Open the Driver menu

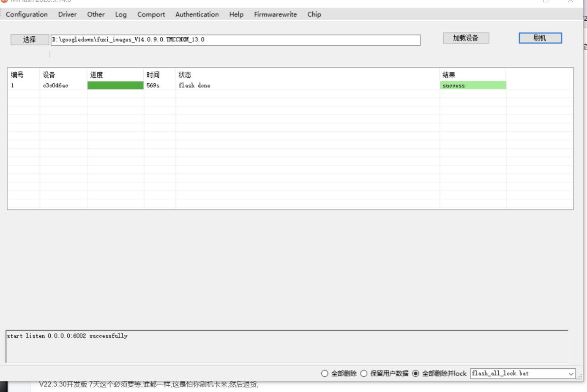[x=67, y=14]
